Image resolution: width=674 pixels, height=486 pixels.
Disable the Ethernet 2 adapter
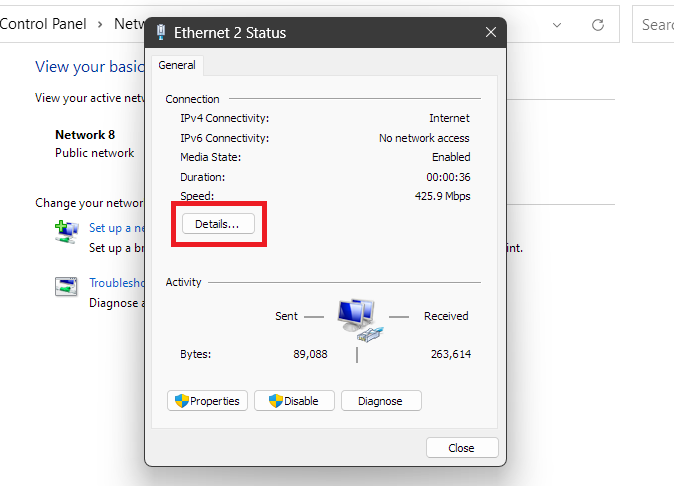(294, 401)
